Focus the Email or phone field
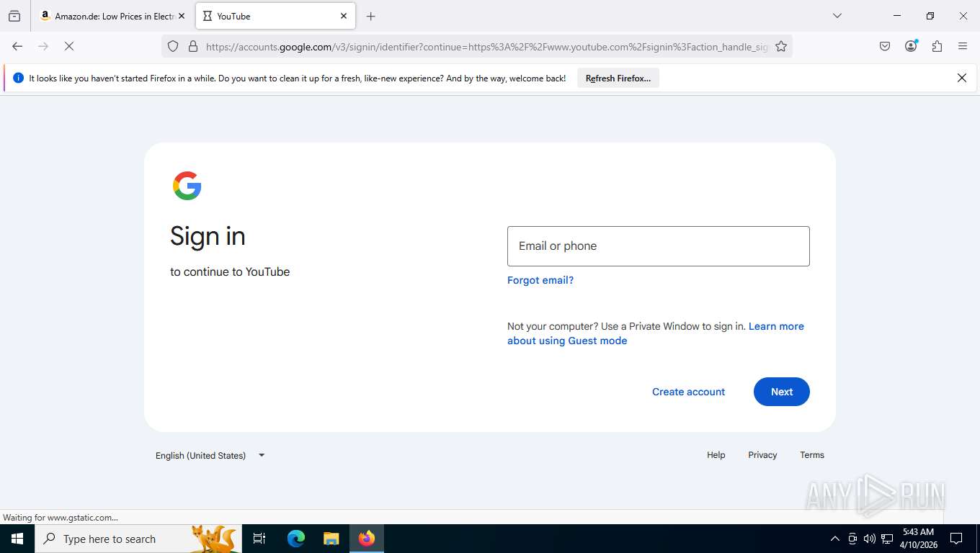This screenshot has height=553, width=980. click(659, 246)
